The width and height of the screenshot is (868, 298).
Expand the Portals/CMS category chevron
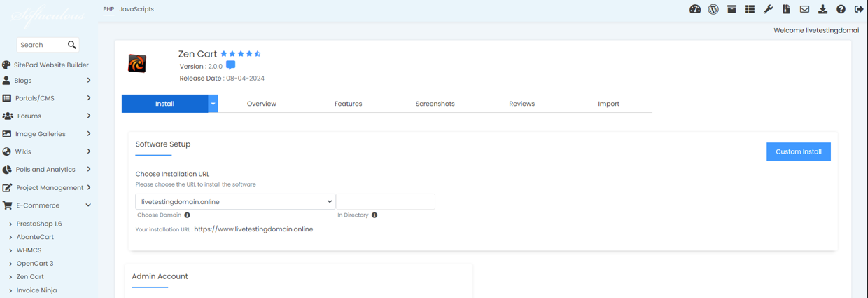(89, 98)
